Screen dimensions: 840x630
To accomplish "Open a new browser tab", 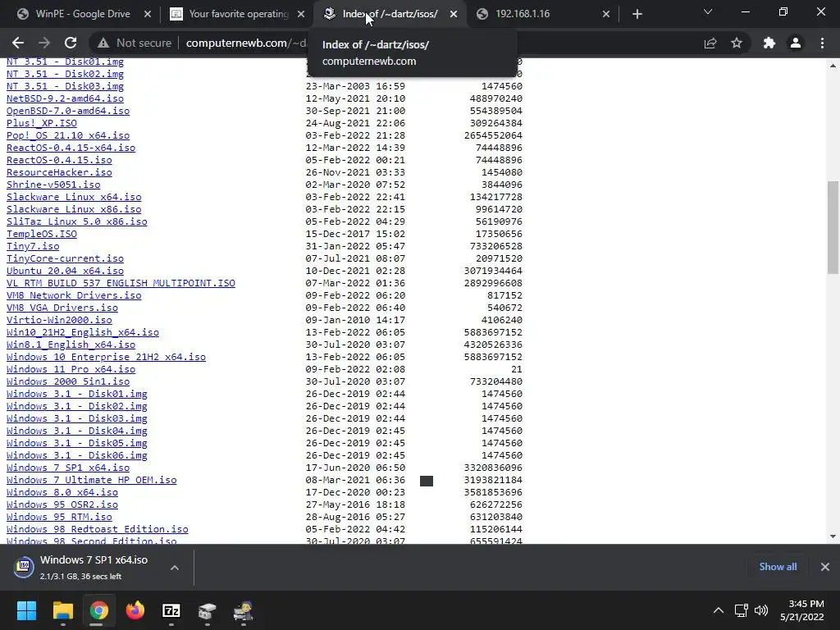I will click(637, 14).
